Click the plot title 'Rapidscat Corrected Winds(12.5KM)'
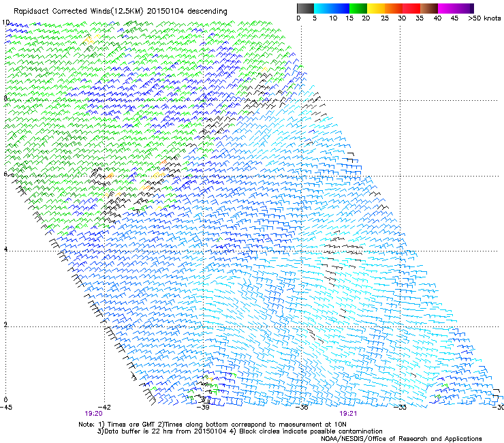 [x=78, y=12]
